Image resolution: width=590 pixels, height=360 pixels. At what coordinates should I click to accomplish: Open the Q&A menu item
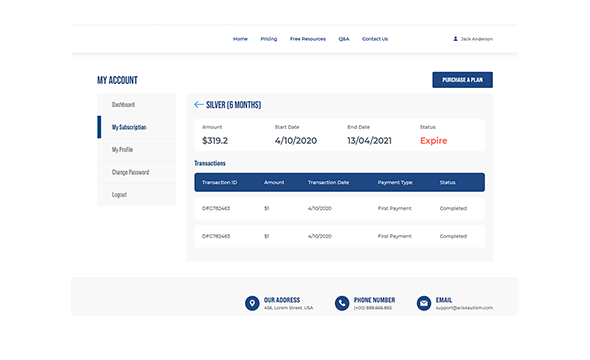point(344,39)
